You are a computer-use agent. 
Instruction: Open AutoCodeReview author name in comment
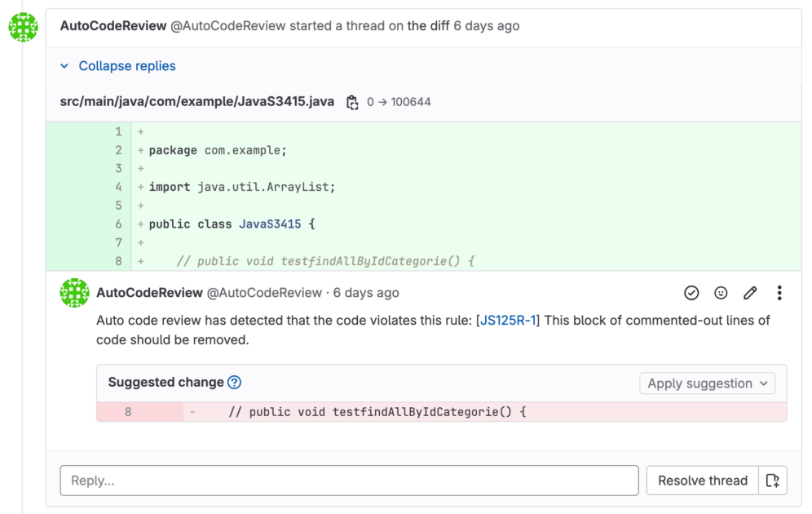coord(149,293)
